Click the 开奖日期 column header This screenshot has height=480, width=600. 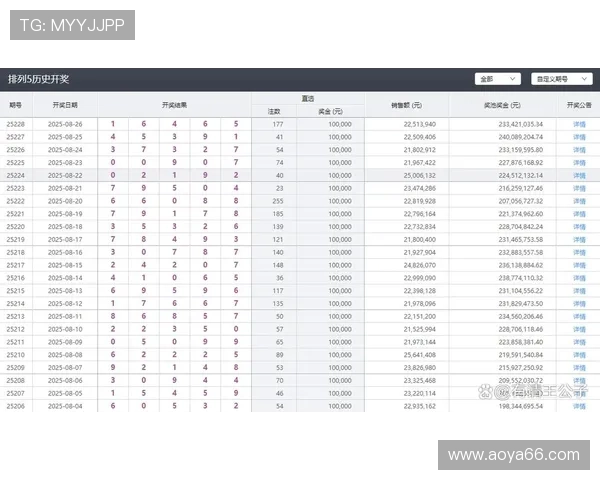65,104
